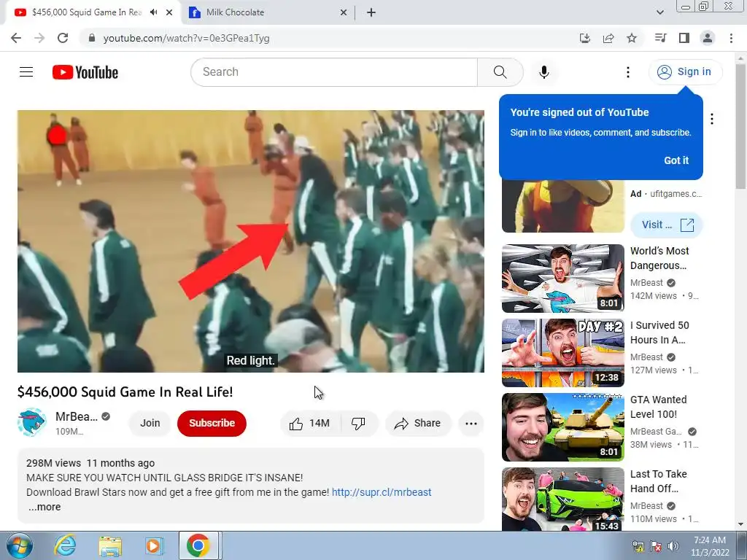This screenshot has height=560, width=747.
Task: Open ad options three-dot menu
Action: (x=712, y=119)
